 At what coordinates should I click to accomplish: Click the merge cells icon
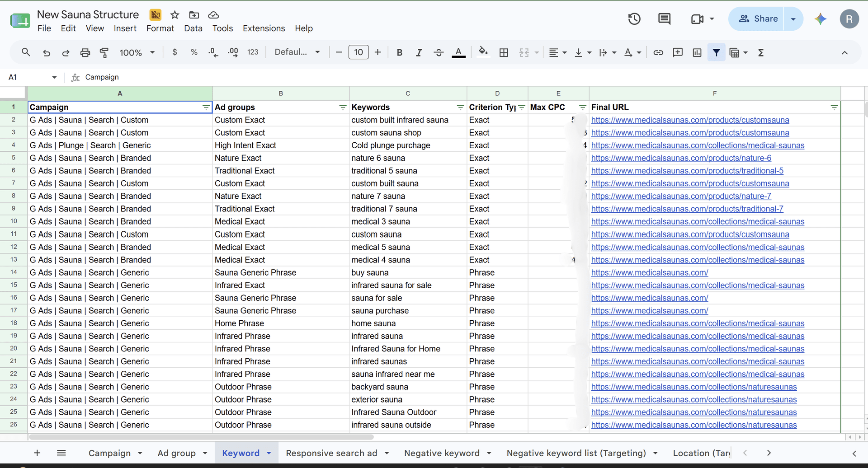(x=524, y=52)
